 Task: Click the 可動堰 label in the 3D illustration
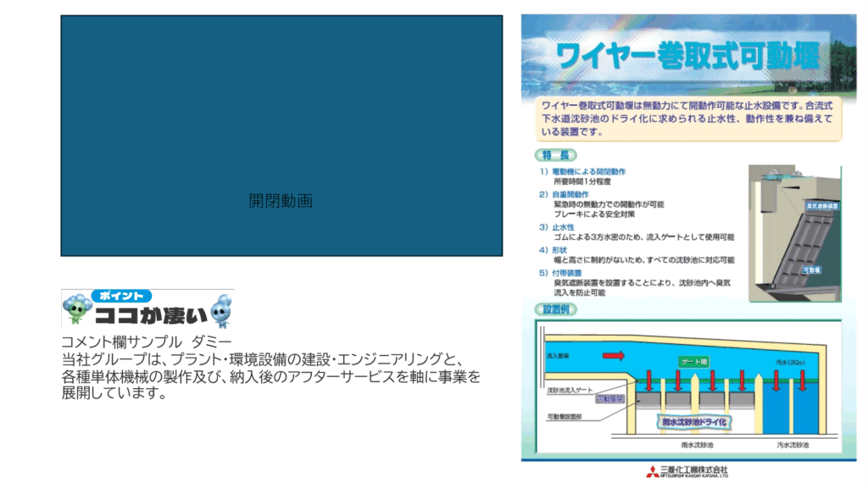click(x=811, y=270)
